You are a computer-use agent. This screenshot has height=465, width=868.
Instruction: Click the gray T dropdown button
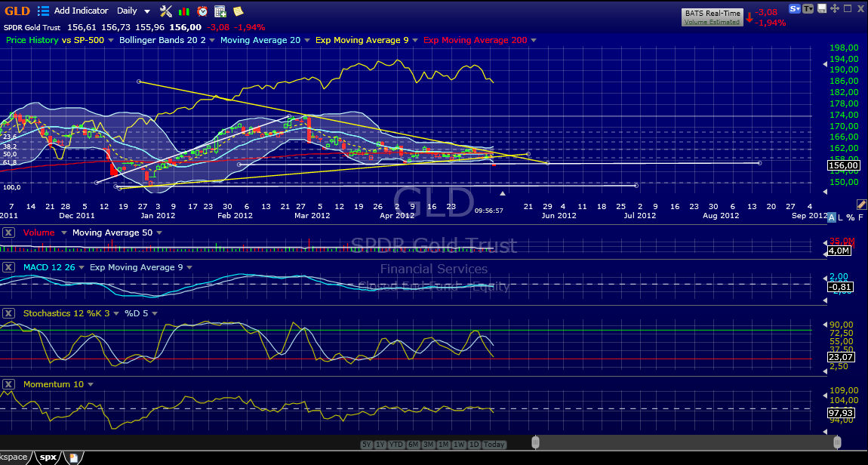(808, 8)
